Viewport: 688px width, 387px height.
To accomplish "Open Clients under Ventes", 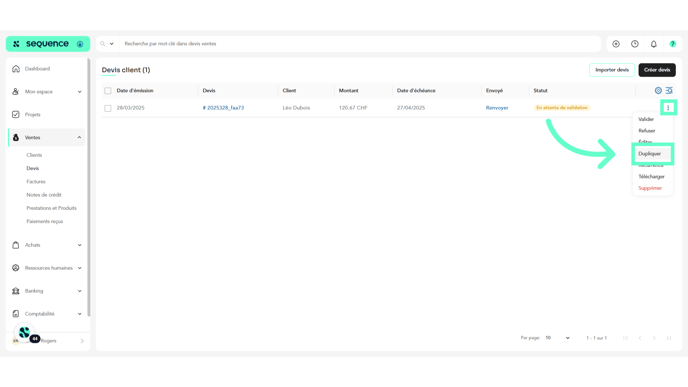I will [34, 155].
